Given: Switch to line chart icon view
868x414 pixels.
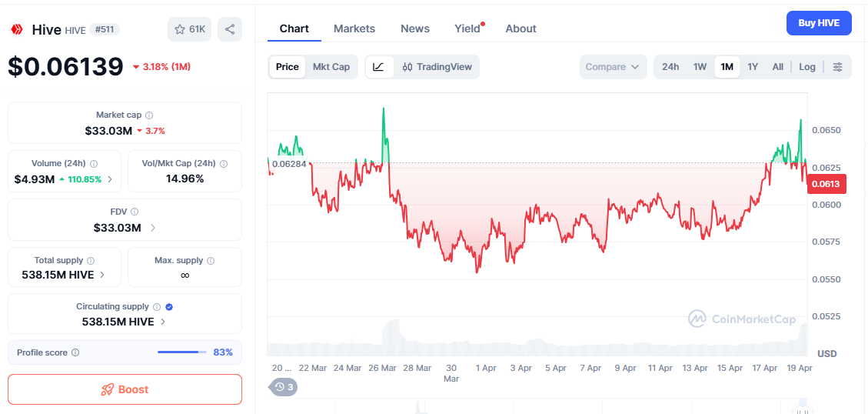Looking at the screenshot, I should pos(378,67).
